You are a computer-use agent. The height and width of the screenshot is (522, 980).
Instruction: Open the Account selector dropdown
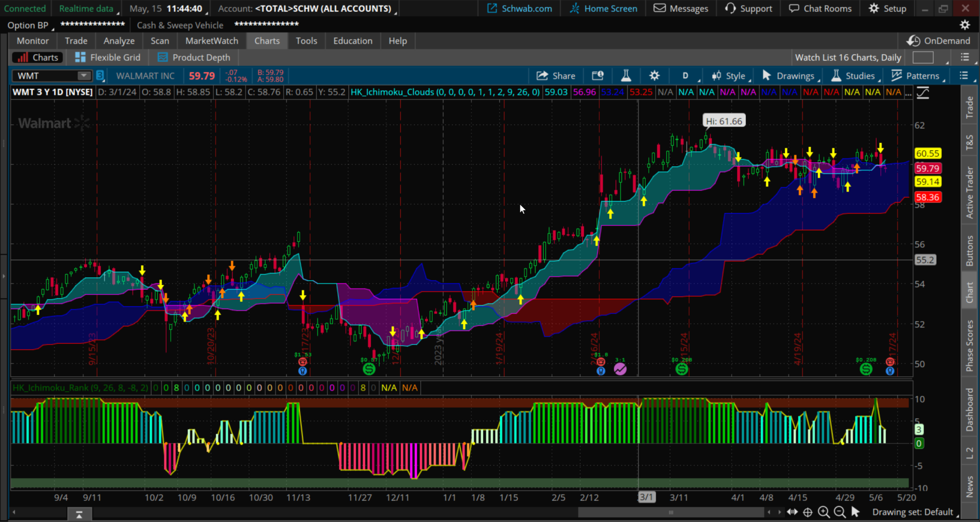[x=307, y=8]
